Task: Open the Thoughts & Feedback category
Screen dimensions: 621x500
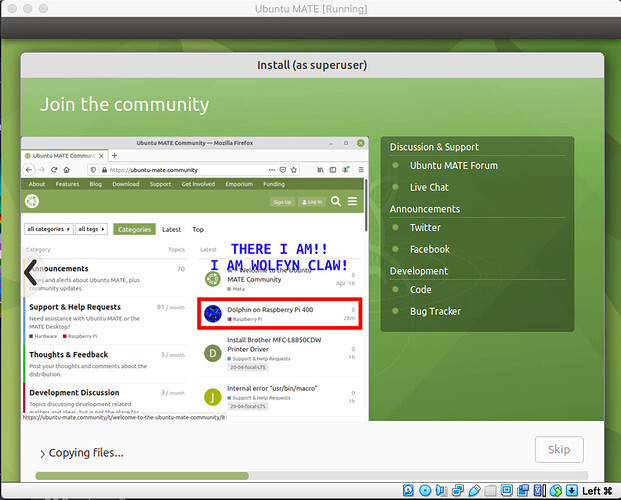Action: point(69,355)
